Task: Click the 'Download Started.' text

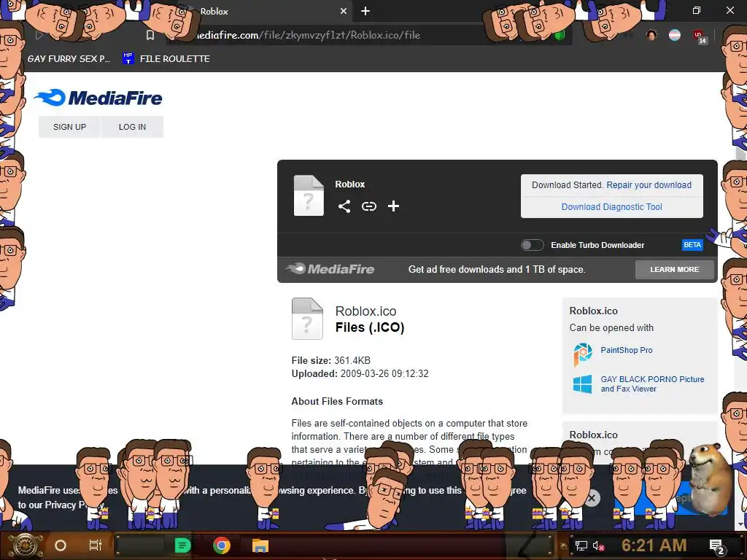Action: (568, 184)
